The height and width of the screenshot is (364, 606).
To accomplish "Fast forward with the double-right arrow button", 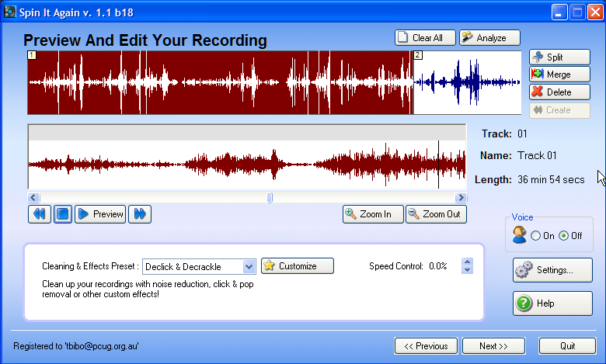I will point(140,214).
